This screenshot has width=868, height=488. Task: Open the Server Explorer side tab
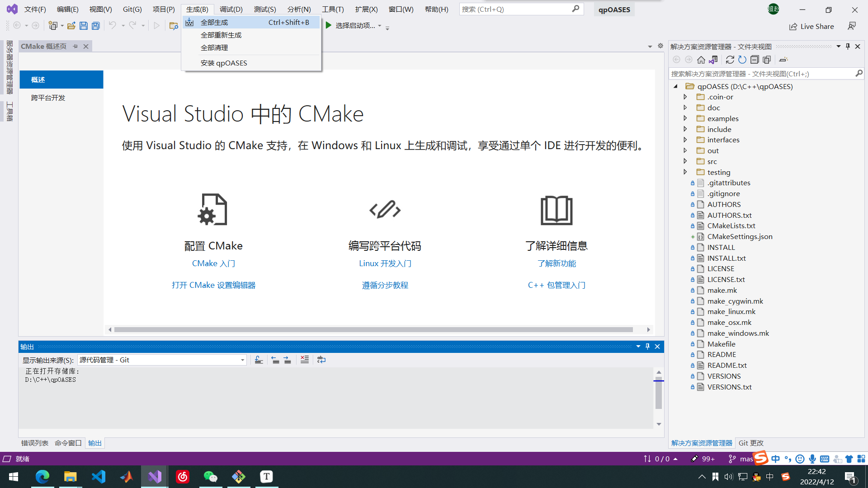pyautogui.click(x=9, y=67)
